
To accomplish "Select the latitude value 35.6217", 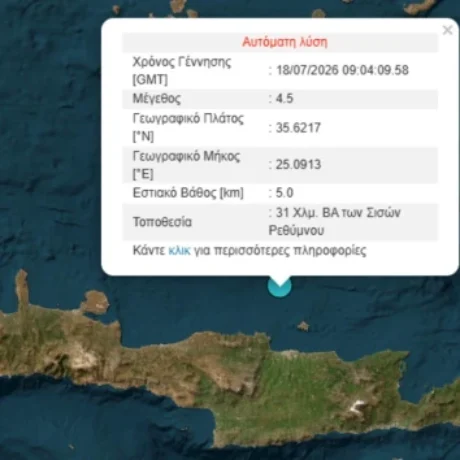I will [298, 128].
